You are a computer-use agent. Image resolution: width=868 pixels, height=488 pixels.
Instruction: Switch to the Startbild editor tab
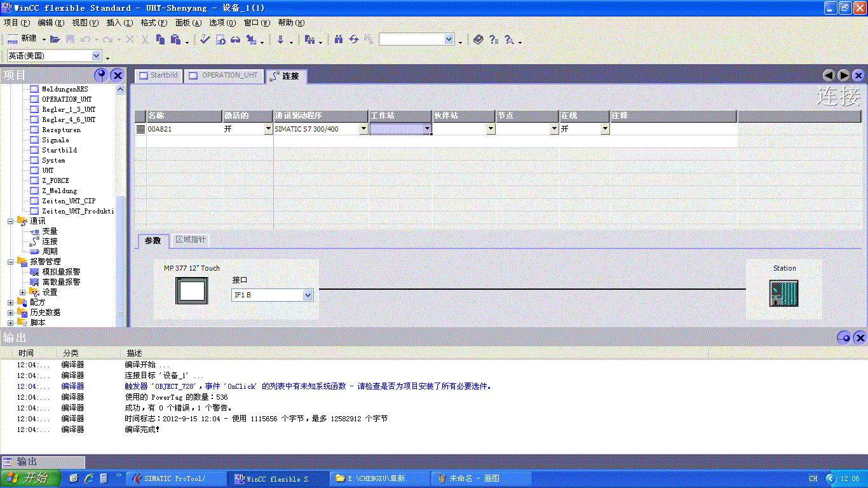[x=159, y=76]
